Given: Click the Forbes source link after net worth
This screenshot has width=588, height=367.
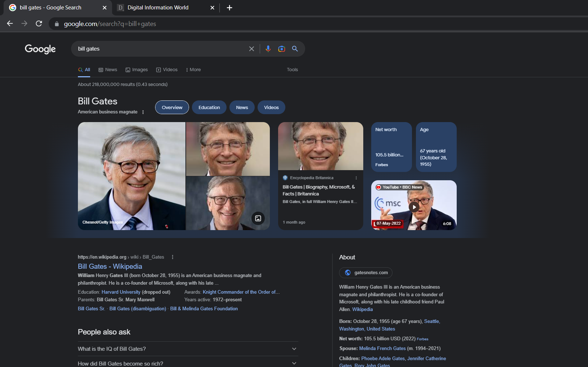Looking at the screenshot, I should point(422,339).
